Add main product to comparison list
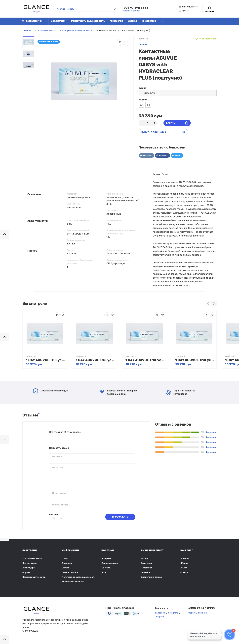 point(127,42)
